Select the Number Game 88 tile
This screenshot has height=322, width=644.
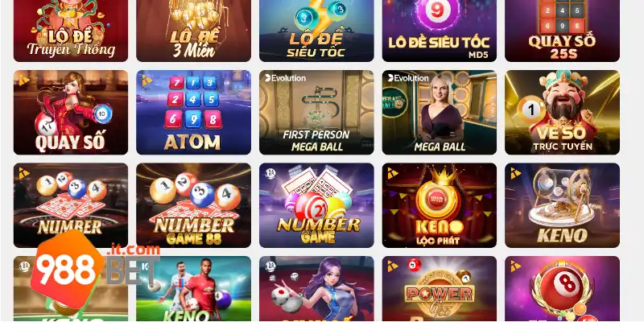click(x=193, y=205)
